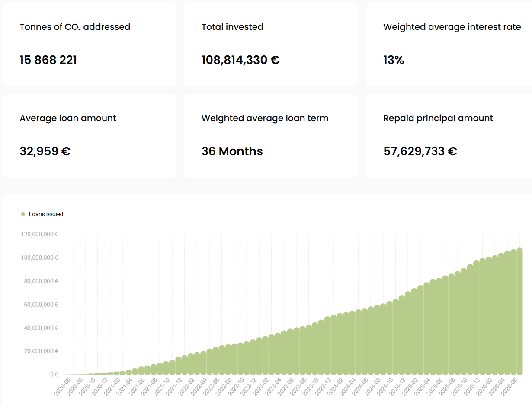Click the 2026-04 x-axis label
Image resolution: width=532 pixels, height=405 pixels.
pyautogui.click(x=497, y=386)
